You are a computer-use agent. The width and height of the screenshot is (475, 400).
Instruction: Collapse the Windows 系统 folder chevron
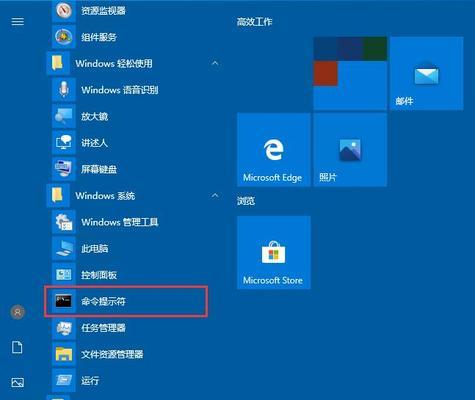click(x=215, y=195)
